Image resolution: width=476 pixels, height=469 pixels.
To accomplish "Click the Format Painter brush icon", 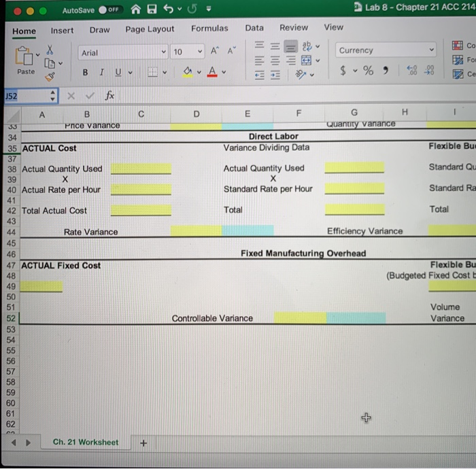I will point(50,77).
